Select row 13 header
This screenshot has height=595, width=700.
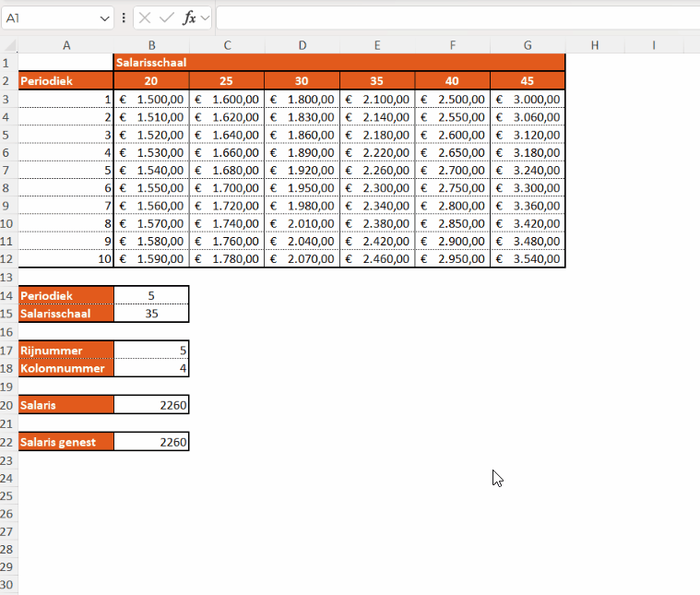pyautogui.click(x=9, y=277)
